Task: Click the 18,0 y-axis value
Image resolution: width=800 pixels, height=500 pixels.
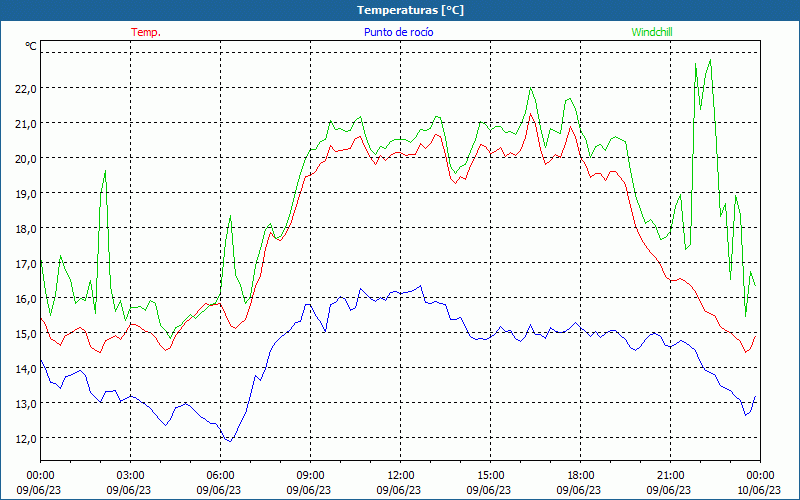Action: 26,229
